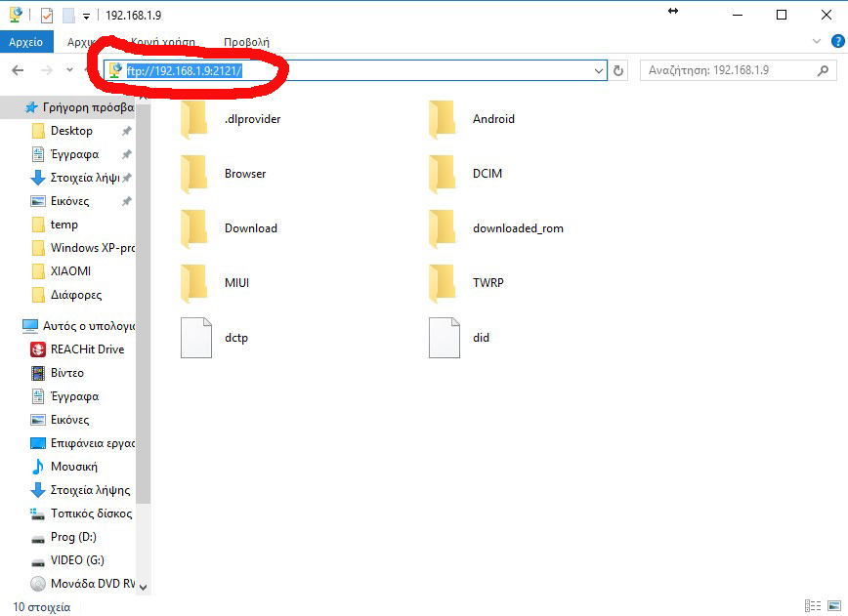Viewport: 848px width, 616px height.
Task: Click the Forward navigation arrow
Action: click(x=47, y=70)
